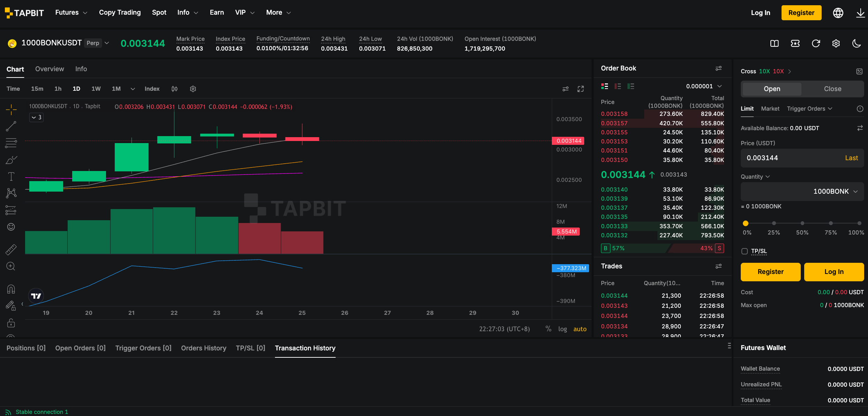This screenshot has width=868, height=416.
Task: Toggle magnet mode for drawings
Action: (x=11, y=289)
